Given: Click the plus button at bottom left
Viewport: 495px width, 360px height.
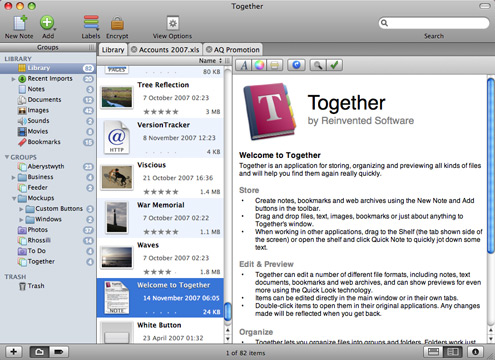Looking at the screenshot, I should pyautogui.click(x=14, y=352).
